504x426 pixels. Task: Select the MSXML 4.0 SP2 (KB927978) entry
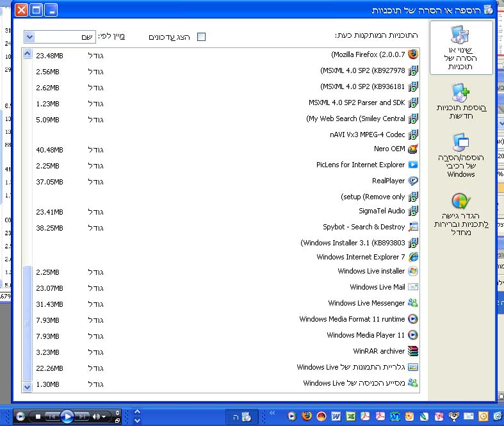(362, 70)
